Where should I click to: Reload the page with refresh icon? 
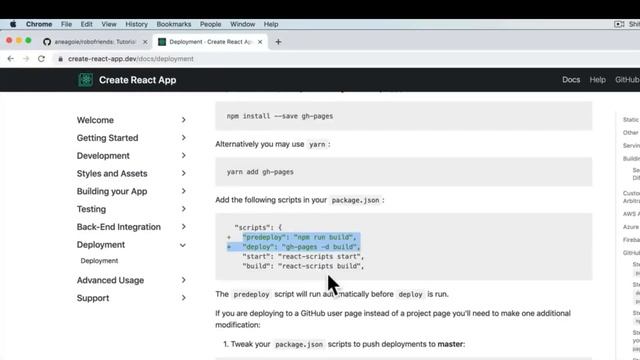coord(41,59)
